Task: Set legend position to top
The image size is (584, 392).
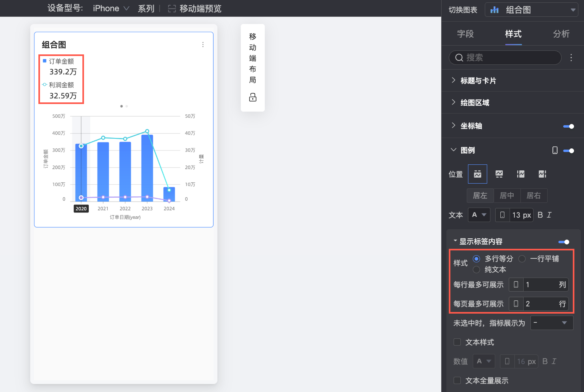Action: [x=478, y=174]
